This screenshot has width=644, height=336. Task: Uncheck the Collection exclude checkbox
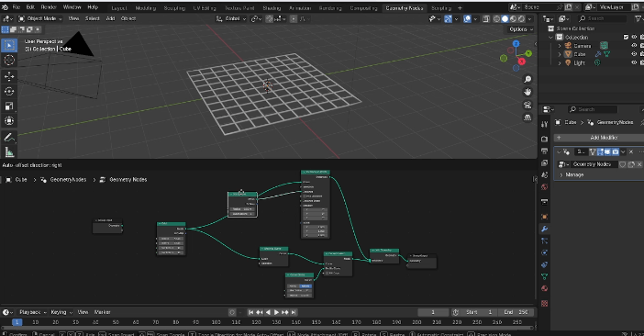coord(626,37)
